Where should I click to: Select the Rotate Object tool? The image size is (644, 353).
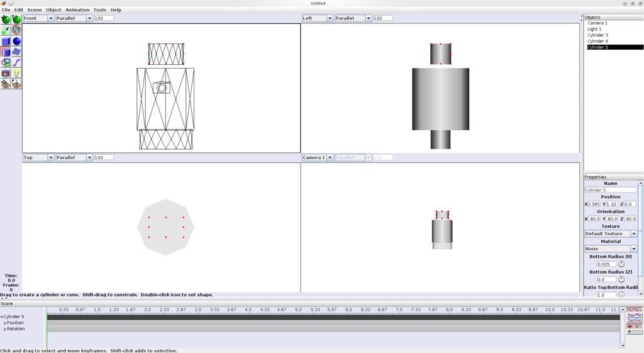[16, 20]
